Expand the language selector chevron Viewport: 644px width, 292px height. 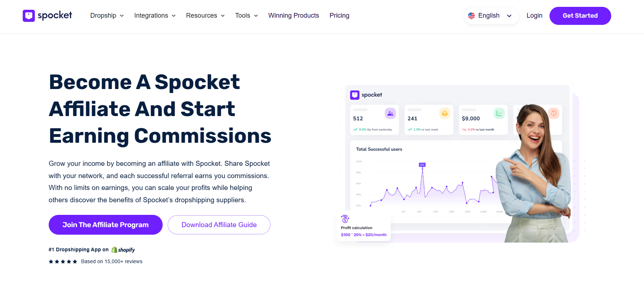point(509,16)
